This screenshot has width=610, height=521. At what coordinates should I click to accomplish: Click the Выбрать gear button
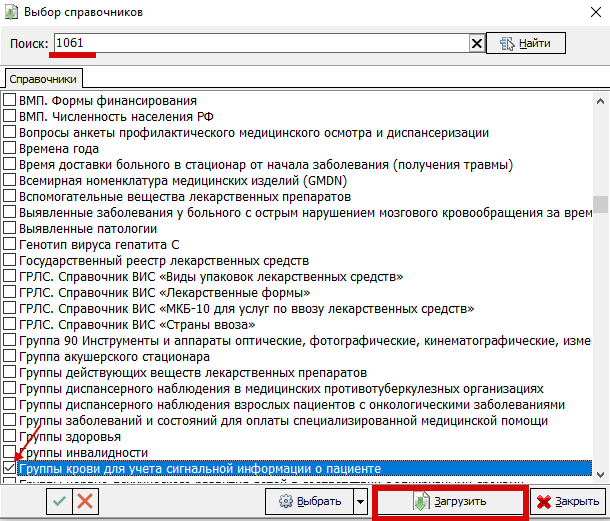tap(308, 501)
